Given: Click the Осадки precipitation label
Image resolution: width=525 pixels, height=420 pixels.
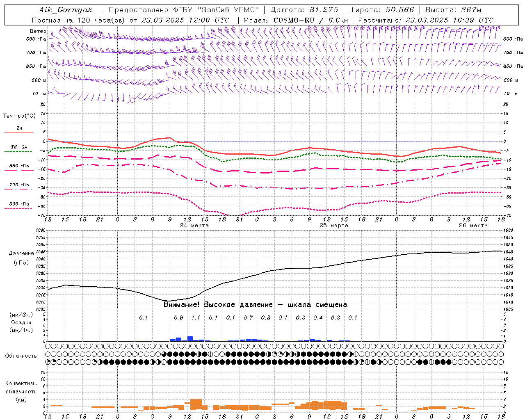Looking at the screenshot, I should pyautogui.click(x=21, y=322).
